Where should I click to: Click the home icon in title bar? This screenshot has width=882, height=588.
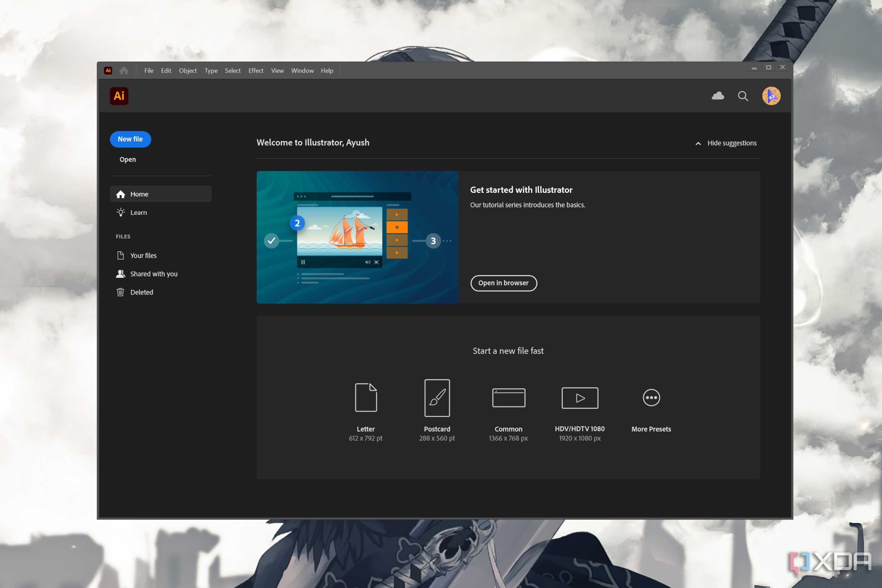[124, 71]
